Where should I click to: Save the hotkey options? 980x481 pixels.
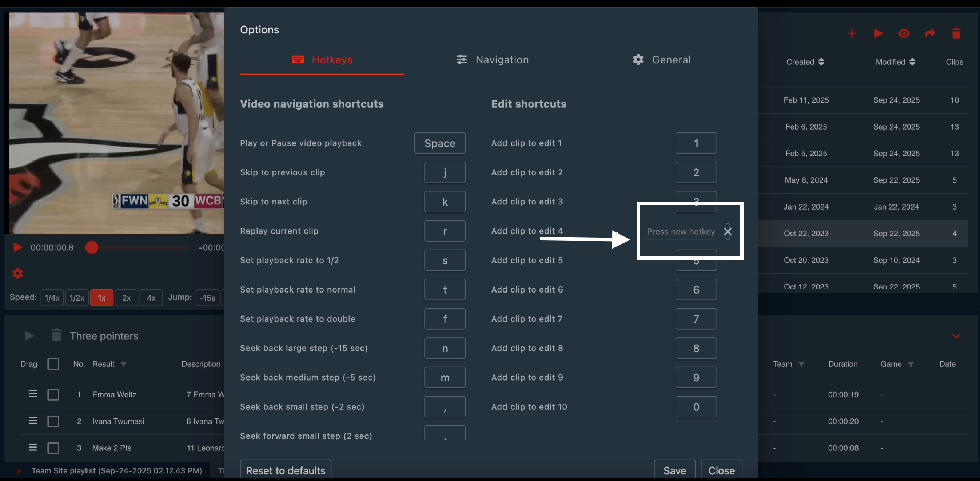tap(674, 470)
